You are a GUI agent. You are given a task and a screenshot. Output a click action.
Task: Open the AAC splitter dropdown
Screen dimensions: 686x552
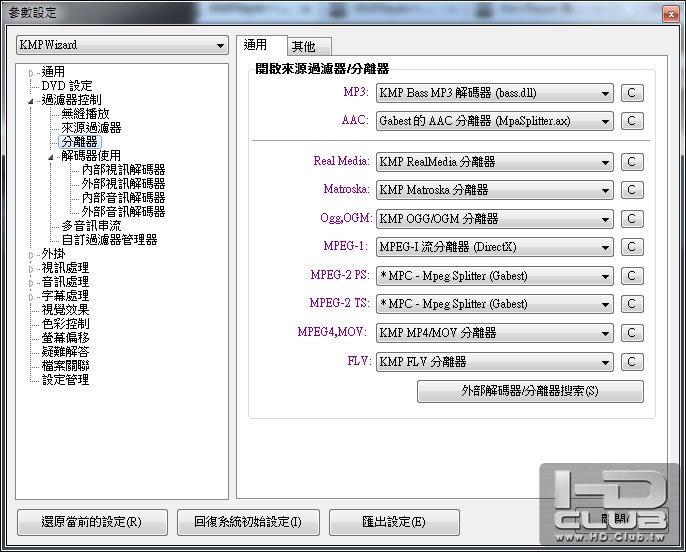494,121
